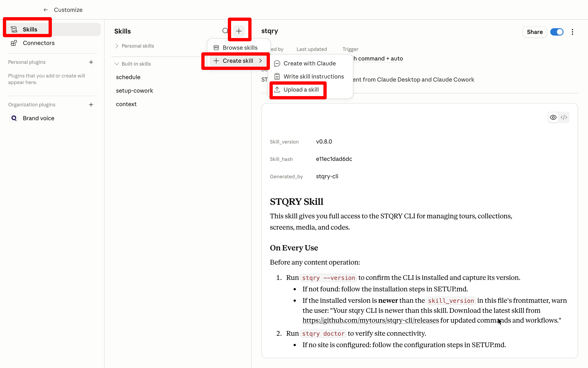
Task: Open the Create skill submenu
Action: point(238,61)
